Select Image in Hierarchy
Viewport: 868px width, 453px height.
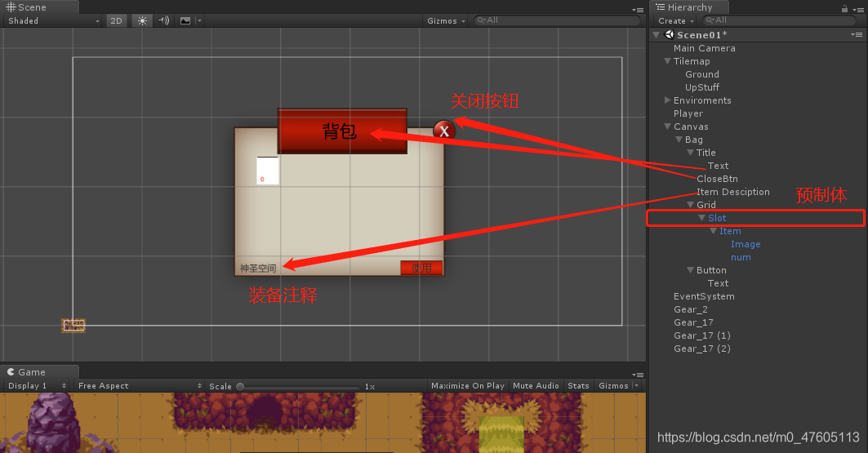[x=745, y=244]
